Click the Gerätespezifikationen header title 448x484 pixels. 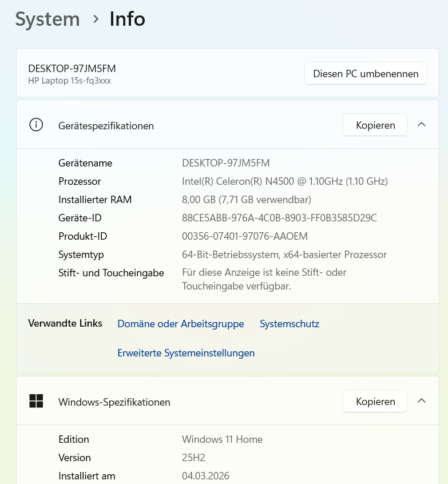pos(106,126)
